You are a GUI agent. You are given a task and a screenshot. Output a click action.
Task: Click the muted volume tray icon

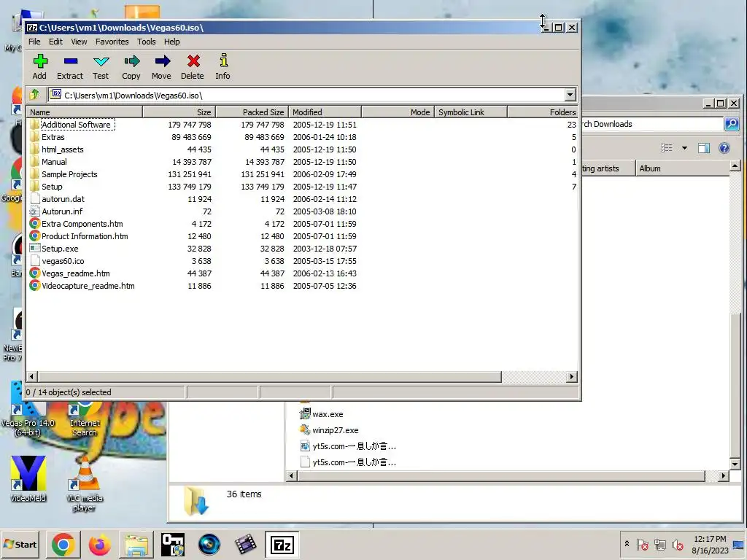(x=677, y=544)
